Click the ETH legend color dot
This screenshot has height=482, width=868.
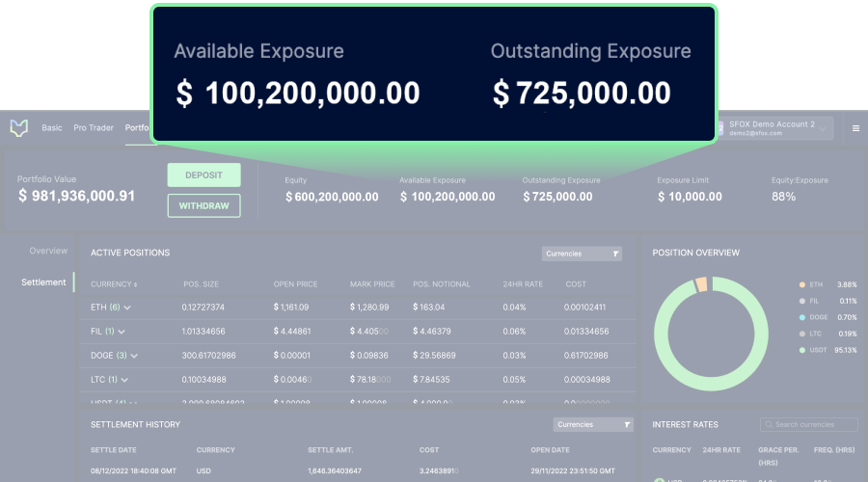[x=802, y=285]
